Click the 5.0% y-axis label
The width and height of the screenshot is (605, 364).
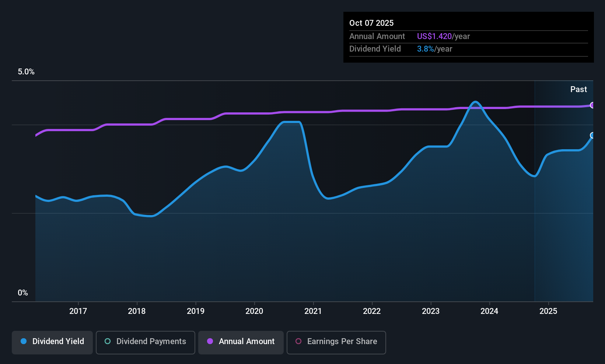click(26, 72)
